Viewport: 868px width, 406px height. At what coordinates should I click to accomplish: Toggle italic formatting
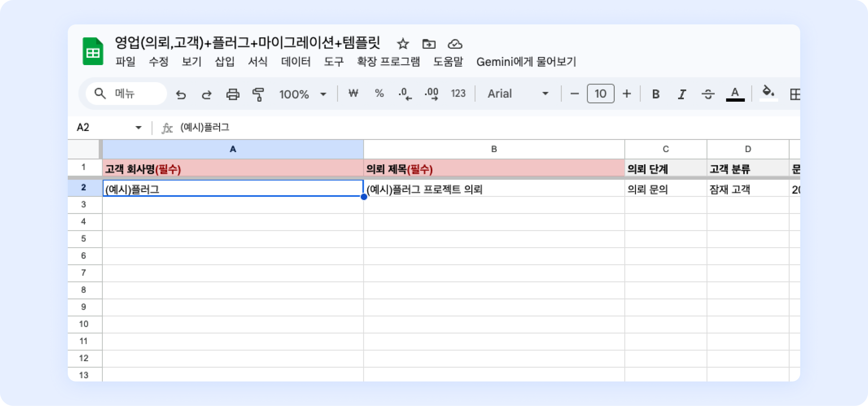(682, 94)
